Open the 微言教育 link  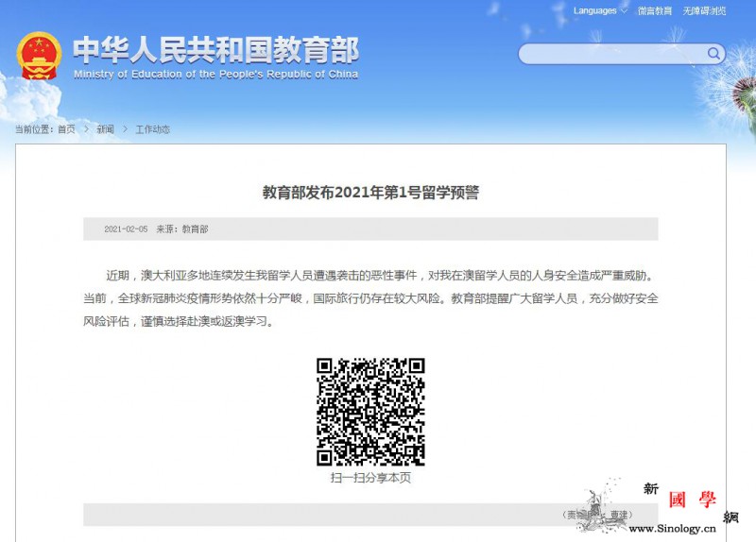(654, 10)
